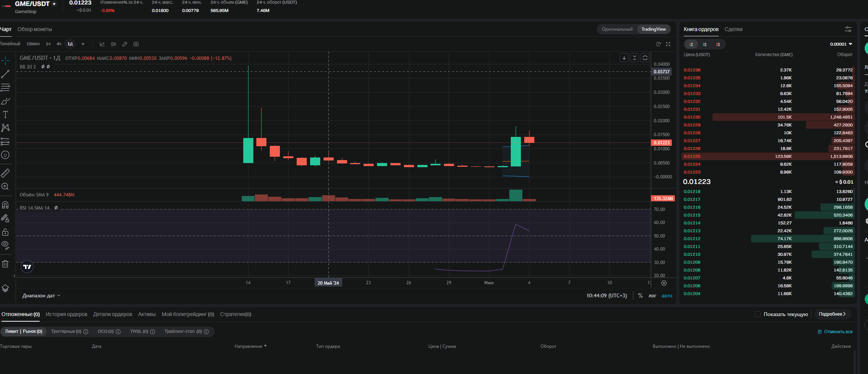
Task: Open the Чарт tab
Action: [6, 29]
